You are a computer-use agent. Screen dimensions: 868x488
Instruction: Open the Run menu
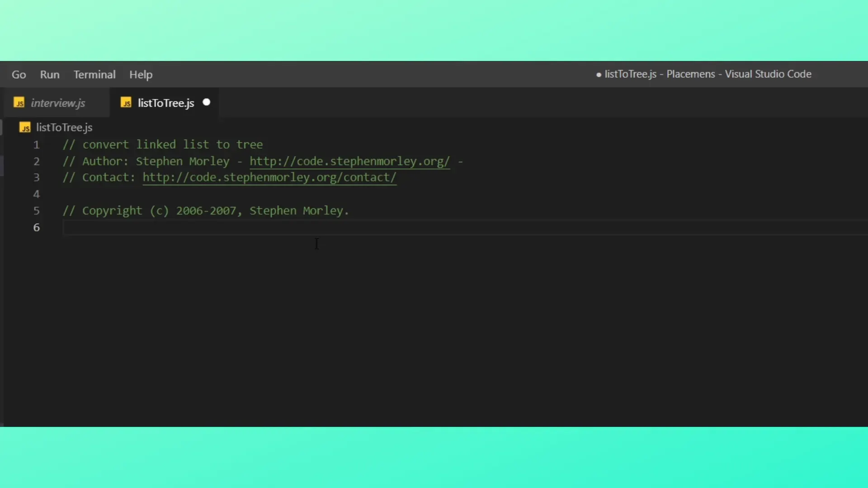(x=50, y=75)
